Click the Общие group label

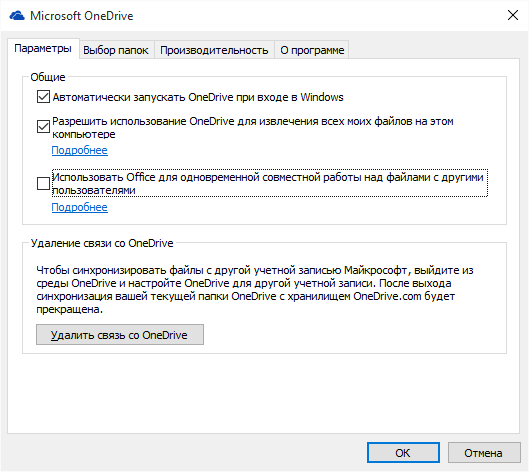48,77
